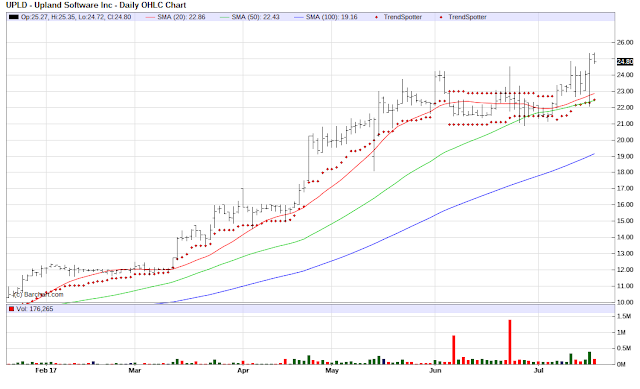640x389 pixels.
Task: Click the 1.5M volume axis label
Action: (x=624, y=316)
